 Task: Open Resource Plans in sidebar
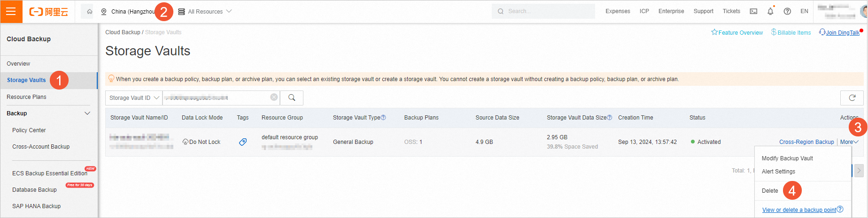27,97
